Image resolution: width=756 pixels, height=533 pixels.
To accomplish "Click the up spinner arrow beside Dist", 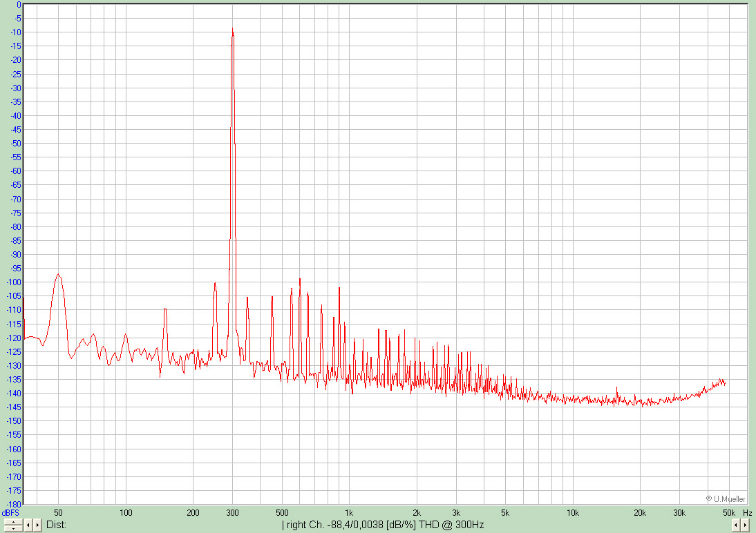I will point(13,522).
